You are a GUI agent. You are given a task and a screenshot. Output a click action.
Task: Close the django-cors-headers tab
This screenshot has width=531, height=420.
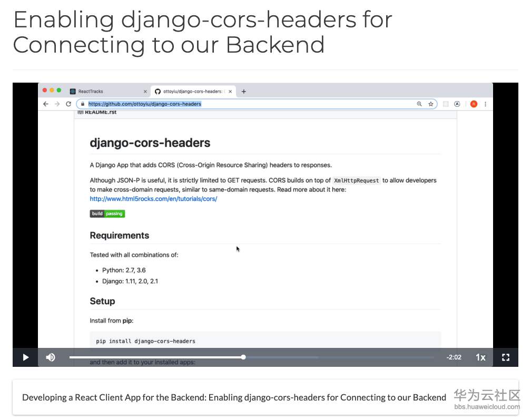tap(230, 92)
